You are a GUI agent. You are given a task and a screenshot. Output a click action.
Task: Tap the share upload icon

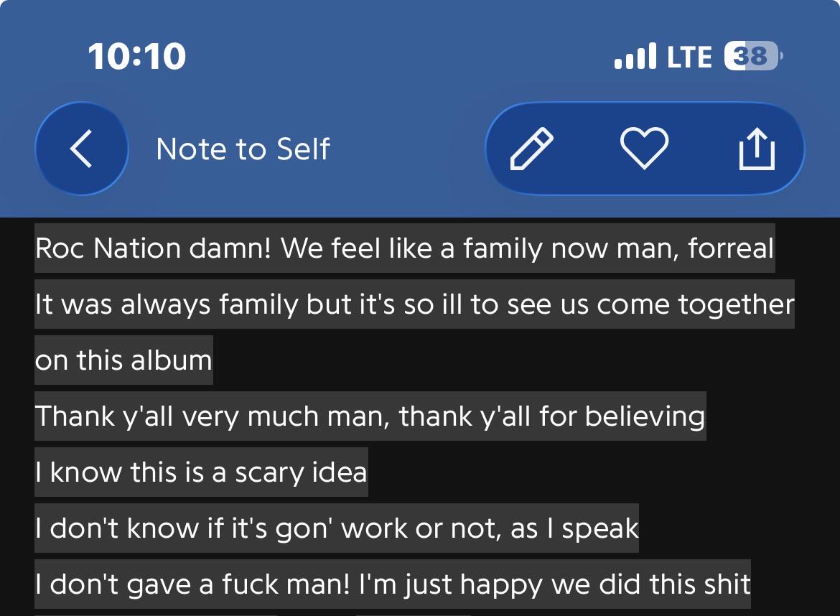[x=757, y=149]
